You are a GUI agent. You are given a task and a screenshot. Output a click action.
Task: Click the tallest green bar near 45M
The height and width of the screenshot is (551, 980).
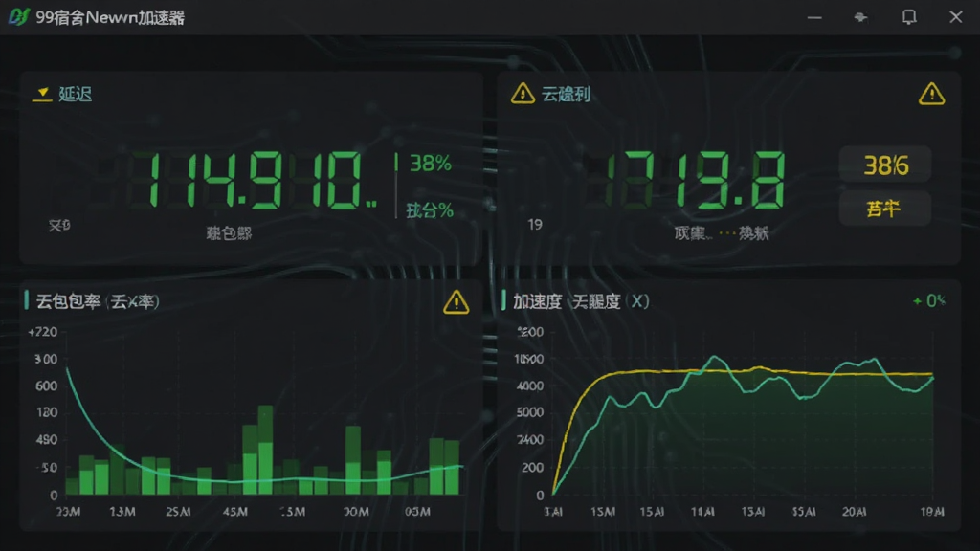265,450
